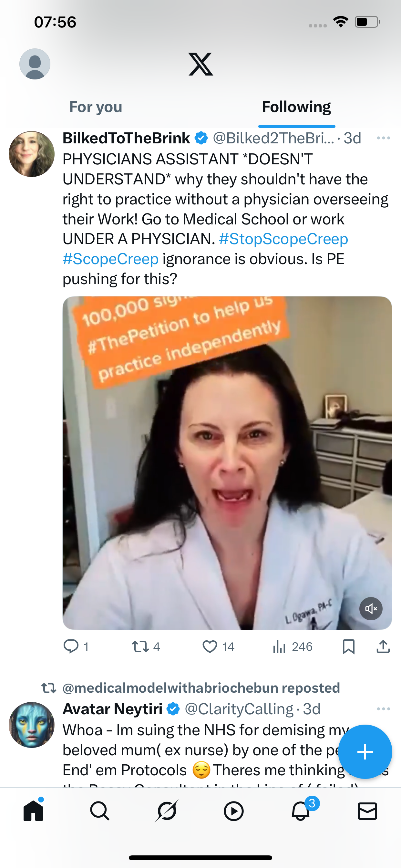Image resolution: width=401 pixels, height=868 pixels.
Task: Open Messages envelope icon
Action: (367, 811)
